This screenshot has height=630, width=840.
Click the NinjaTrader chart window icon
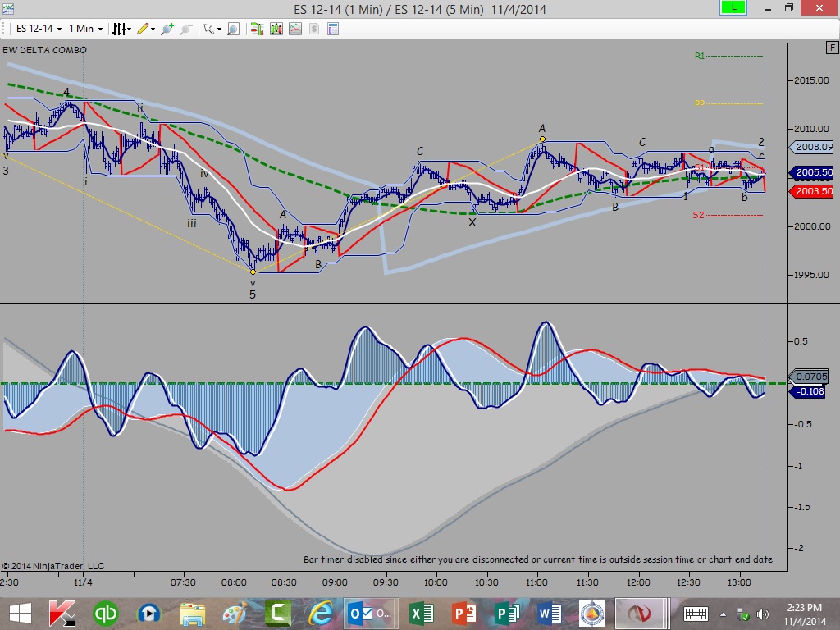coord(7,8)
